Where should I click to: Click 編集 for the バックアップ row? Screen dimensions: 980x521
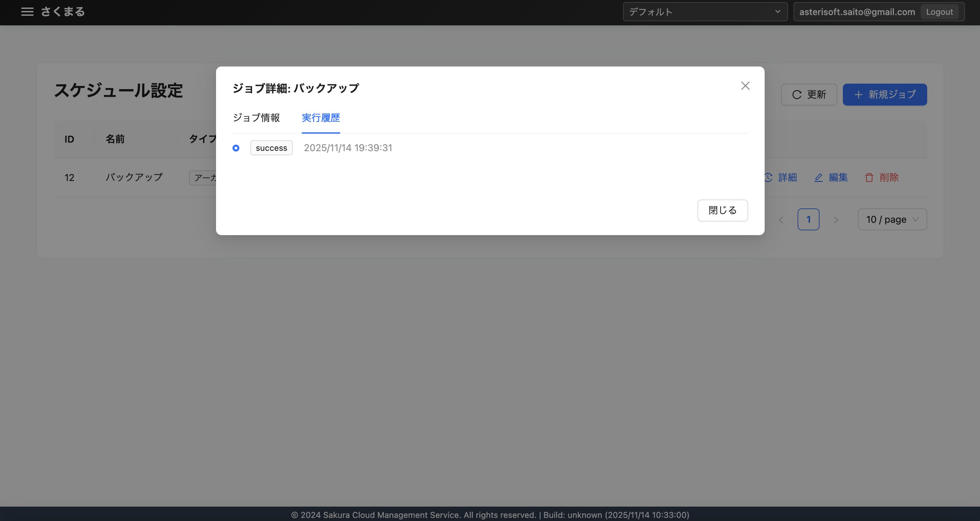(x=831, y=178)
